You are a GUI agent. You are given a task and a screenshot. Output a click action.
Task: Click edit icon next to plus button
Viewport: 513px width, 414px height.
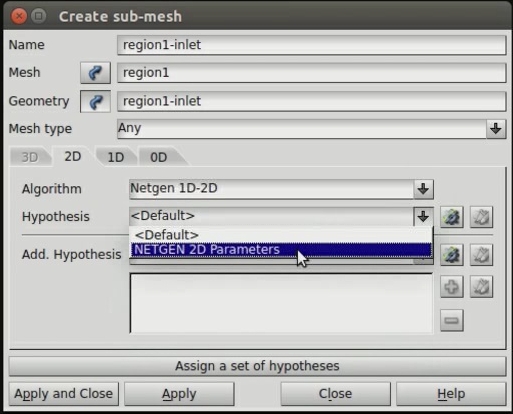[x=481, y=287]
